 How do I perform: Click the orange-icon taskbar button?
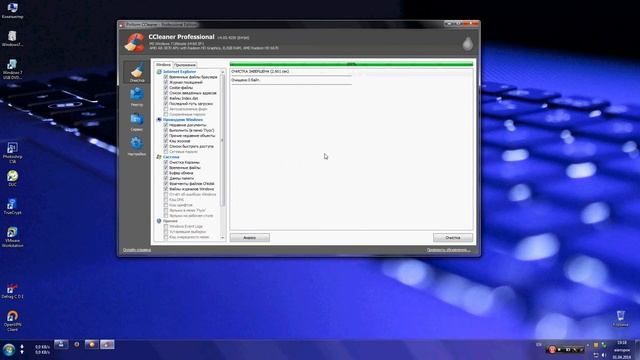(91, 345)
